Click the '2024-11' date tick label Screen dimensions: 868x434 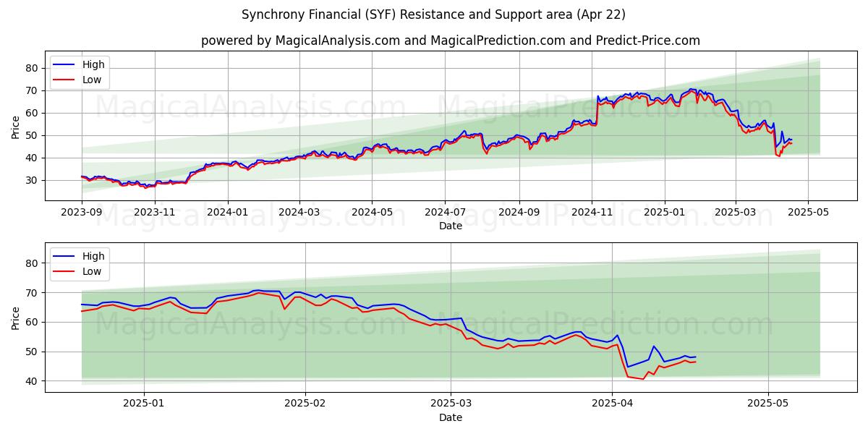592,212
